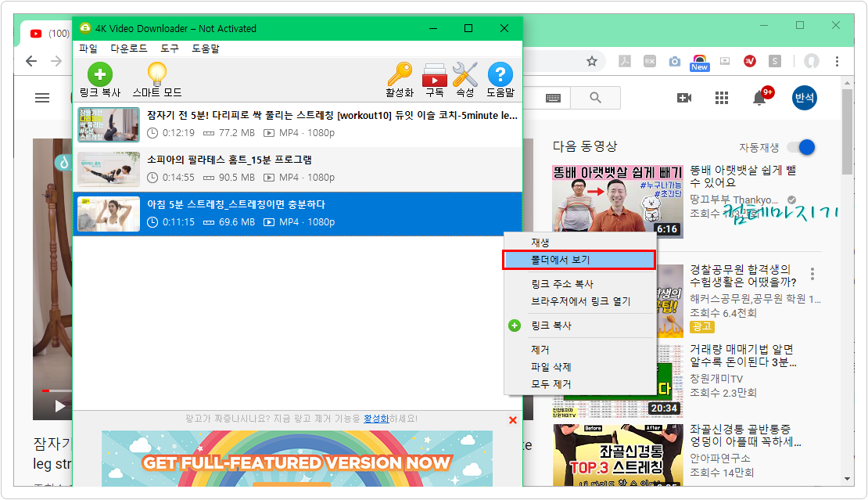Click the red circular V extension icon

[x=750, y=61]
